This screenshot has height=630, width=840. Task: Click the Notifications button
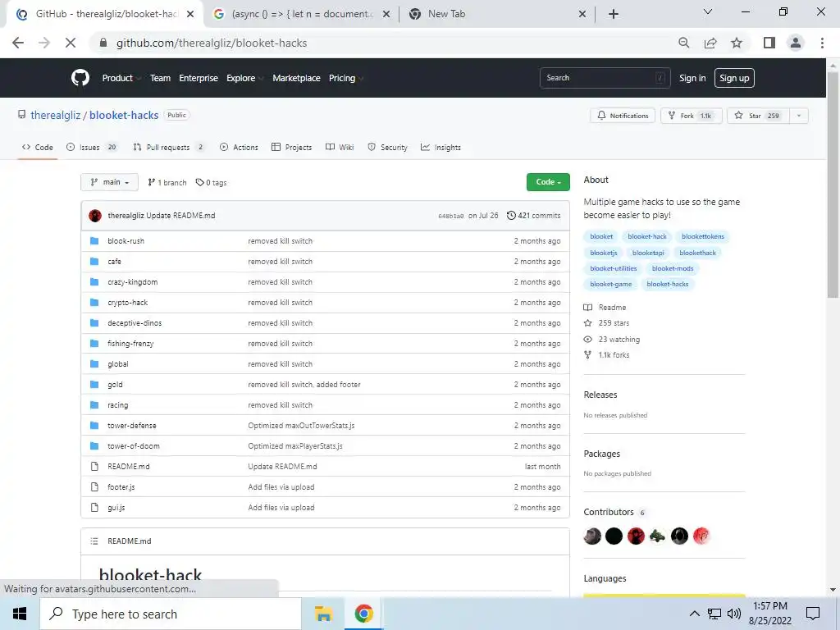[623, 116]
